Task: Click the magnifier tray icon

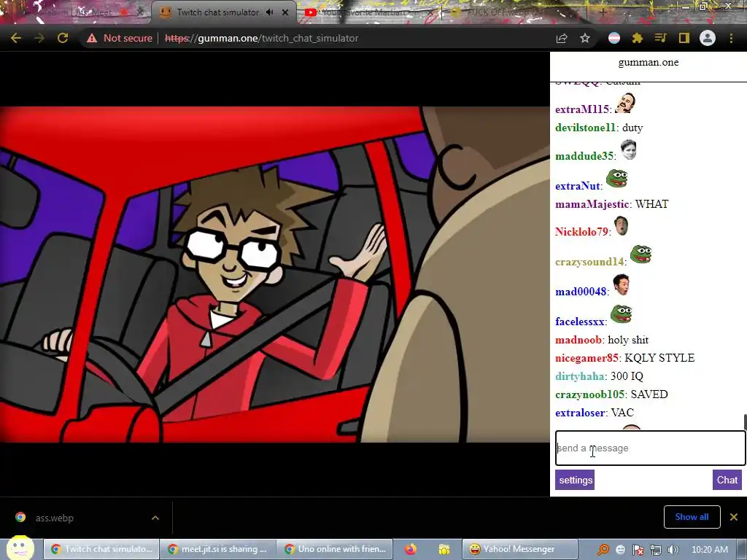Action: [x=603, y=550]
